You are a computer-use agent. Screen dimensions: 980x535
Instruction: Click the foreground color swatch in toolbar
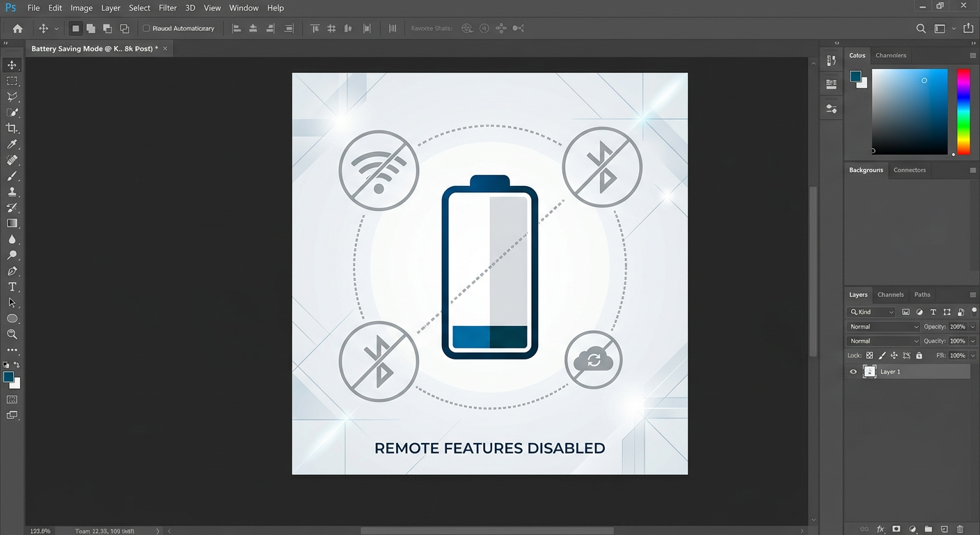coord(8,377)
